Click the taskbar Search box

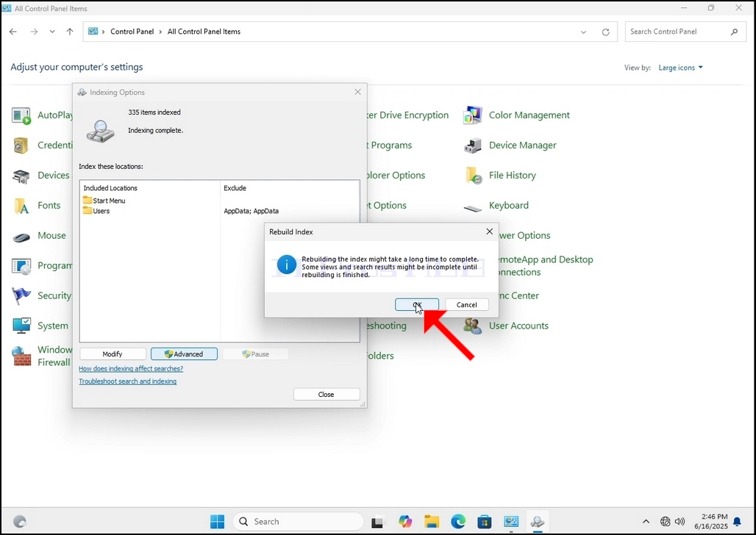coord(299,522)
